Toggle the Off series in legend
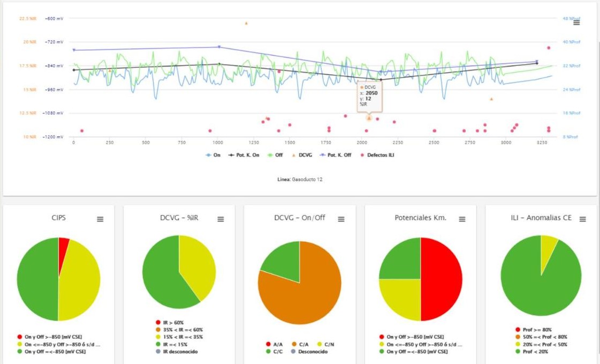Screen dimensions: 600x364 [275, 155]
